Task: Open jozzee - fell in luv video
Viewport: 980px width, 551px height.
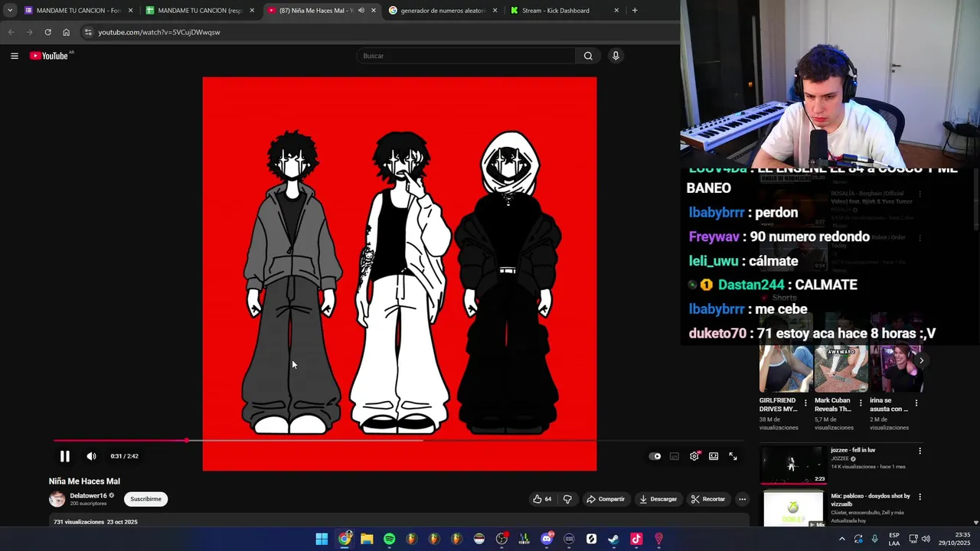Action: 793,465
